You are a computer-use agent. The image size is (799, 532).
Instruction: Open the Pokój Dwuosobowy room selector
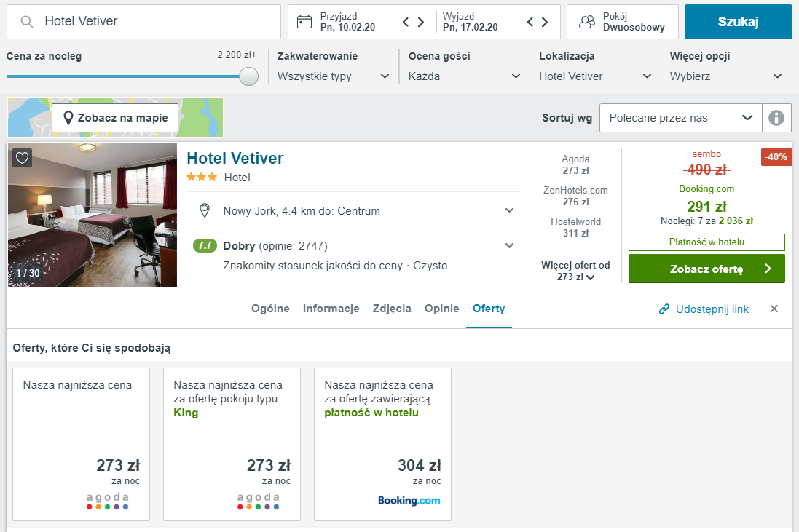coord(622,22)
